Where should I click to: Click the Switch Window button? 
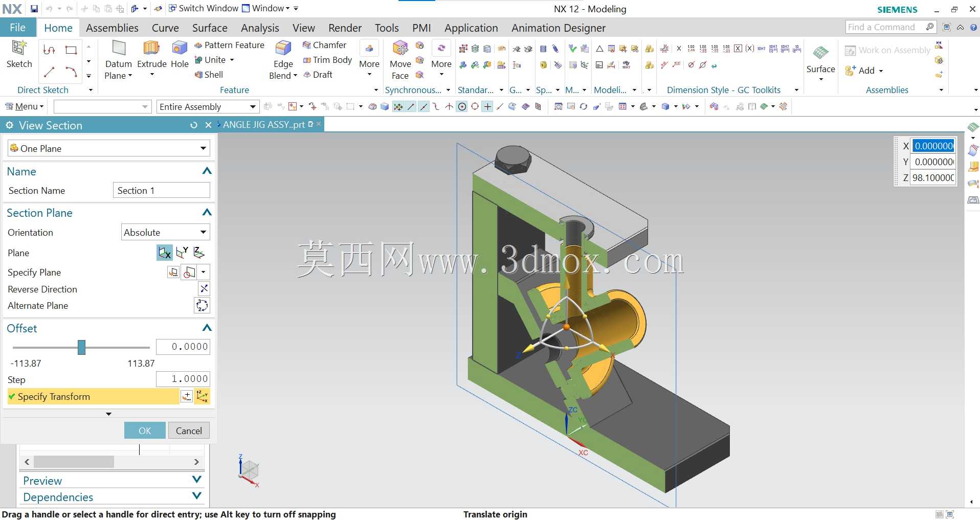(x=204, y=8)
